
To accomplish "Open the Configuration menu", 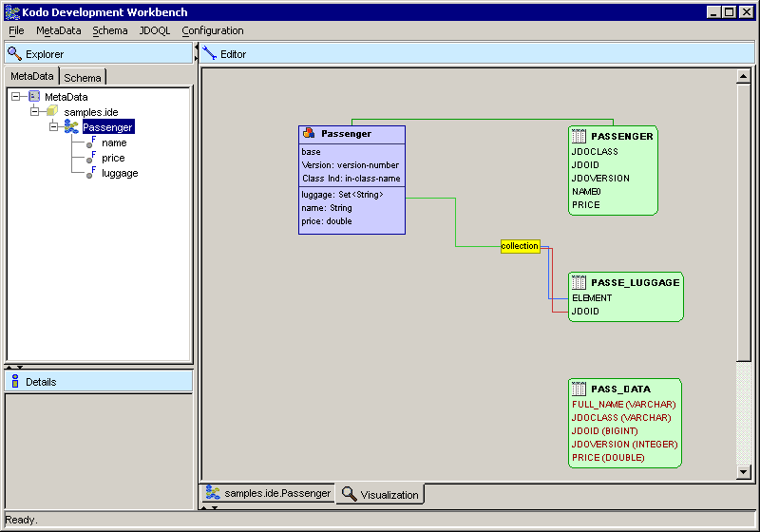I will tap(213, 30).
